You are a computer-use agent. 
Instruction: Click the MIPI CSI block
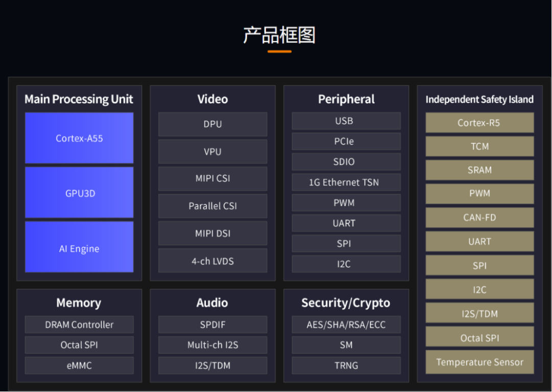(213, 179)
